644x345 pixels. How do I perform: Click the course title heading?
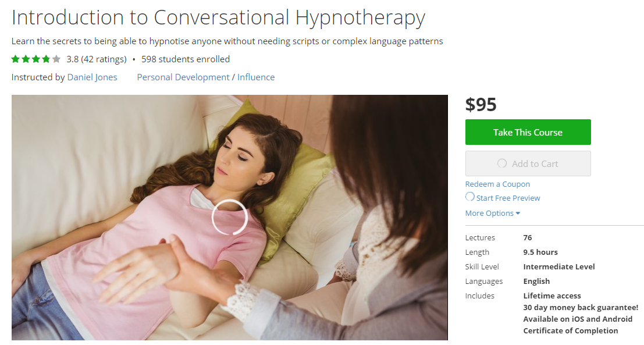coord(219,17)
